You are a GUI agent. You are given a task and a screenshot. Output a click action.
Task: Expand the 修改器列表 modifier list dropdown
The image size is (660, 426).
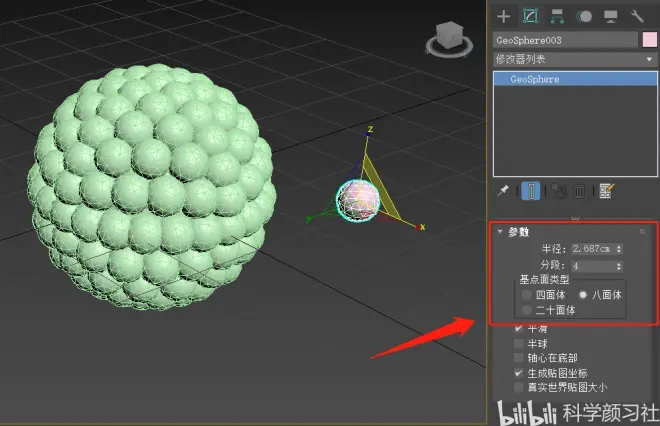[575, 59]
